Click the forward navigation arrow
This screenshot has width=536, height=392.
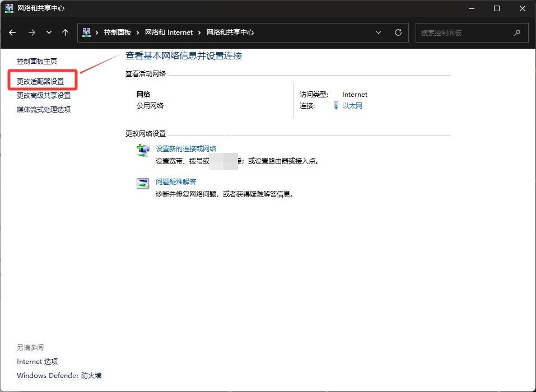[32, 32]
